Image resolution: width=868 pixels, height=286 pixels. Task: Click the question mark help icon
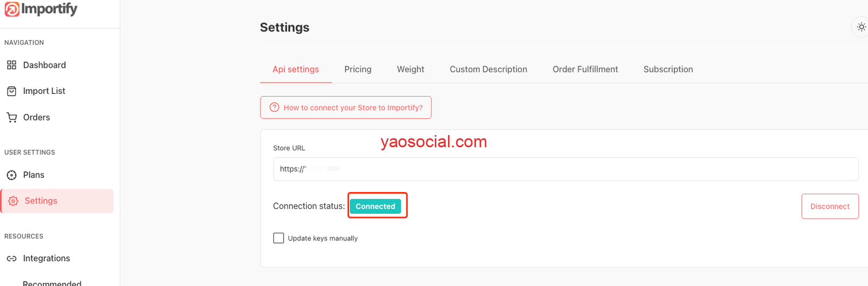click(x=275, y=107)
